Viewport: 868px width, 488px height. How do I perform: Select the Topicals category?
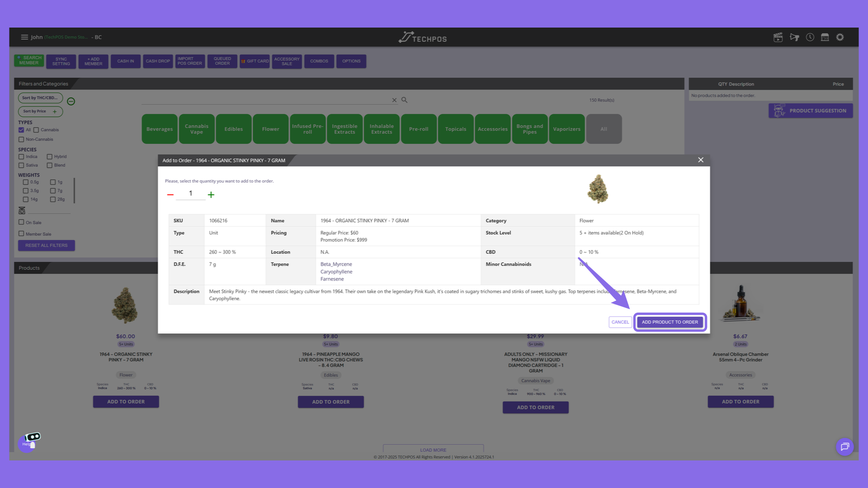point(456,129)
